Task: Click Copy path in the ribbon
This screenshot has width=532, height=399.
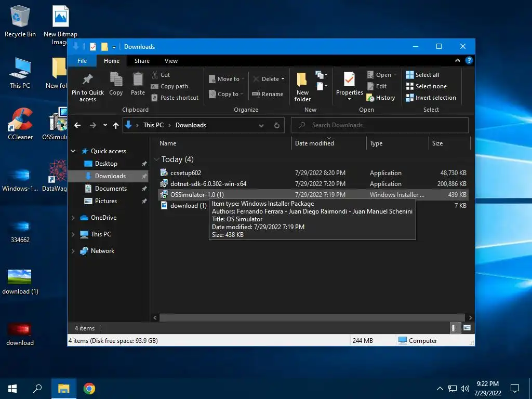Action: pyautogui.click(x=169, y=86)
